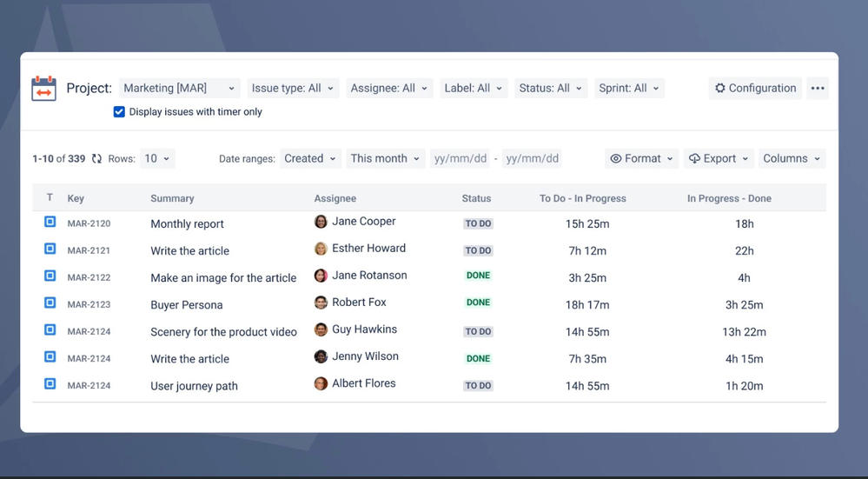Click issue type icon for MAR-2123
The height and width of the screenshot is (479, 868).
[x=50, y=303]
